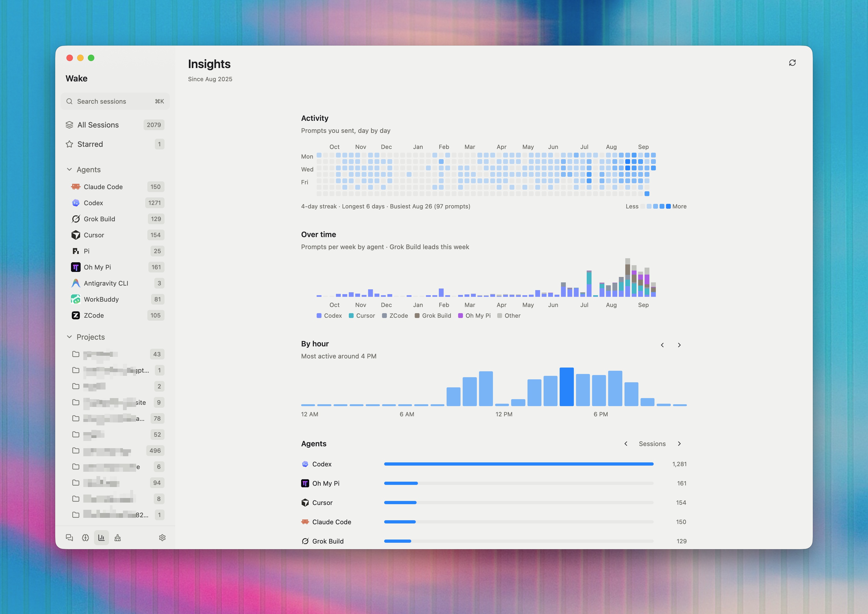Go to previous By hour view
868x614 pixels.
662,345
